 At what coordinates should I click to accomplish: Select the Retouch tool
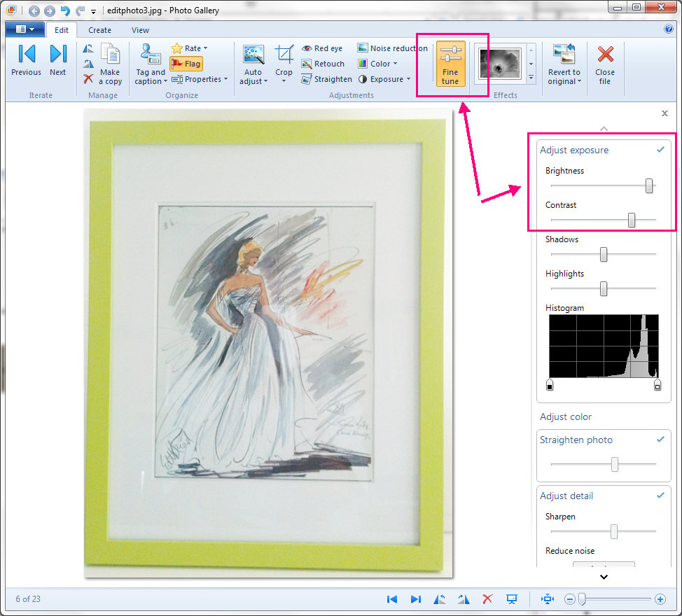(323, 64)
